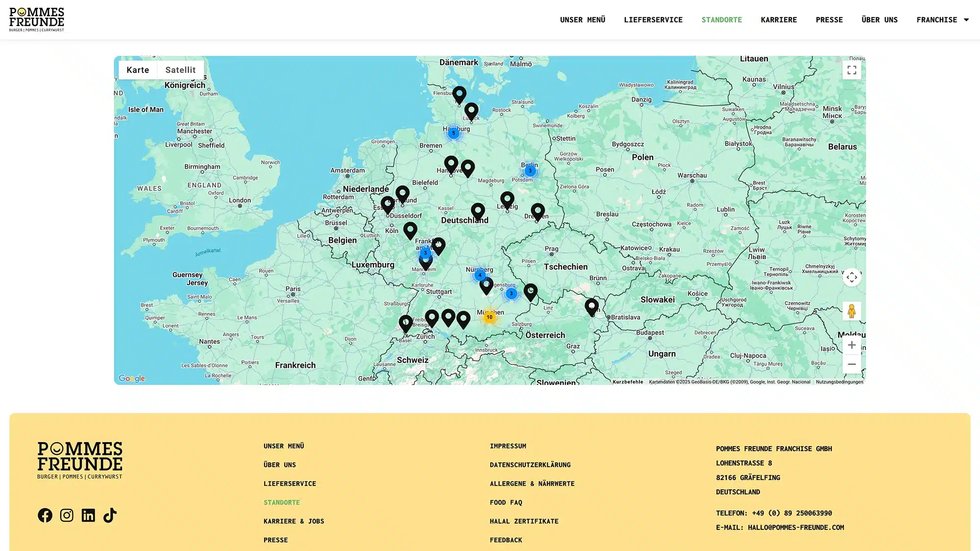This screenshot has height=551, width=980.
Task: Open the Nutzungsbedingungen map terms link
Action: tap(839, 382)
